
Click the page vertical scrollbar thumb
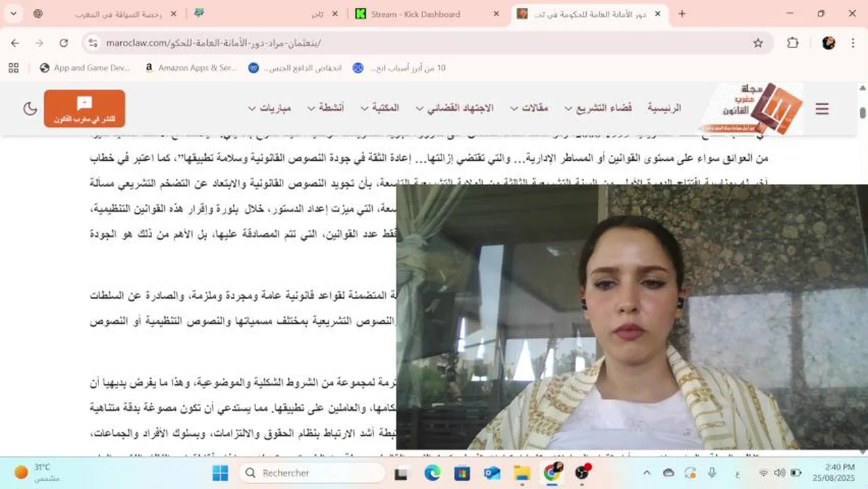click(863, 113)
